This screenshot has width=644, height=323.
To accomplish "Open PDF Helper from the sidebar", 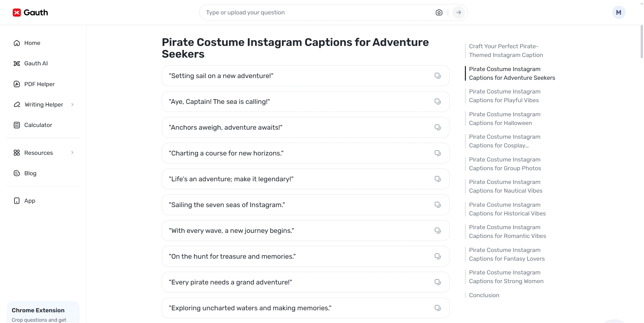I will coord(39,84).
